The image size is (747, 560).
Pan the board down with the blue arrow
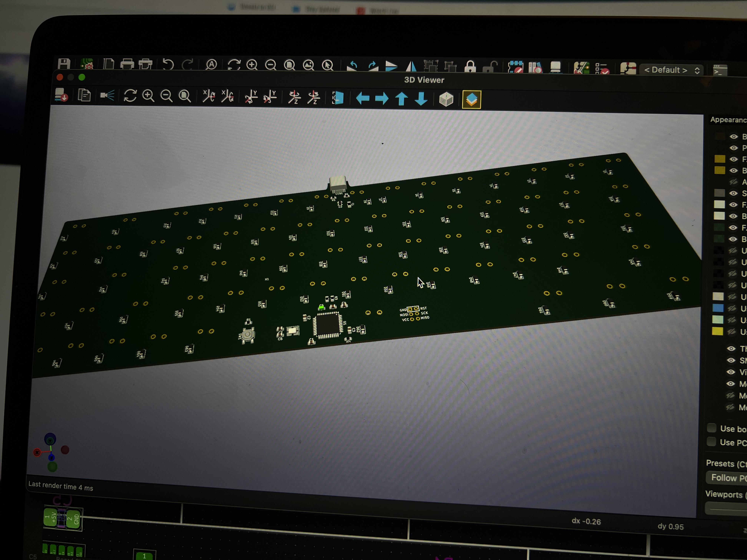click(421, 99)
